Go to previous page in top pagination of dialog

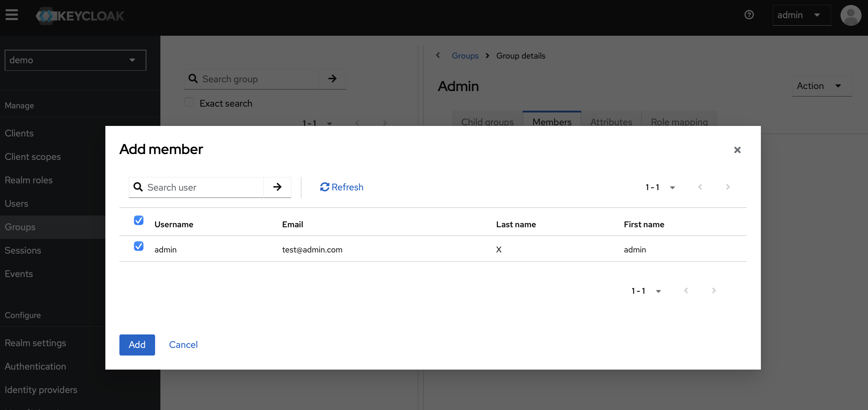tap(700, 187)
